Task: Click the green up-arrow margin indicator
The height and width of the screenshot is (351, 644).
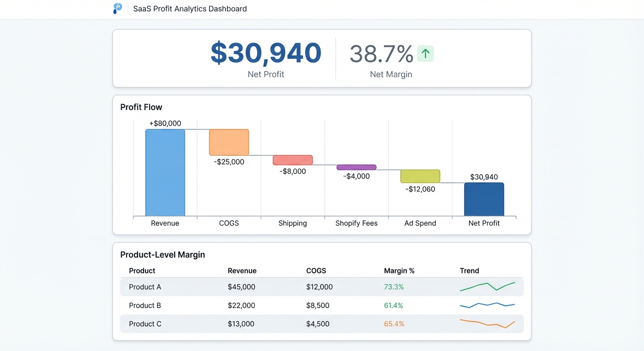Action: [x=425, y=54]
